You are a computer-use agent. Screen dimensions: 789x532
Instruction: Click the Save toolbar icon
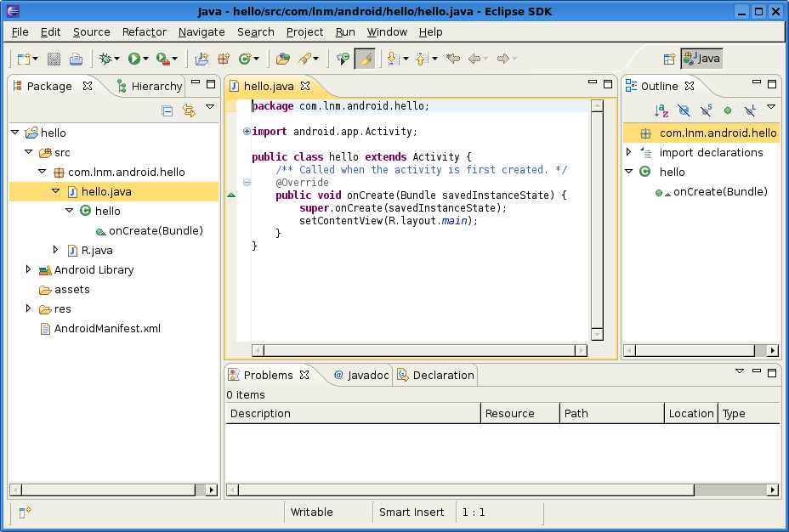(54, 59)
